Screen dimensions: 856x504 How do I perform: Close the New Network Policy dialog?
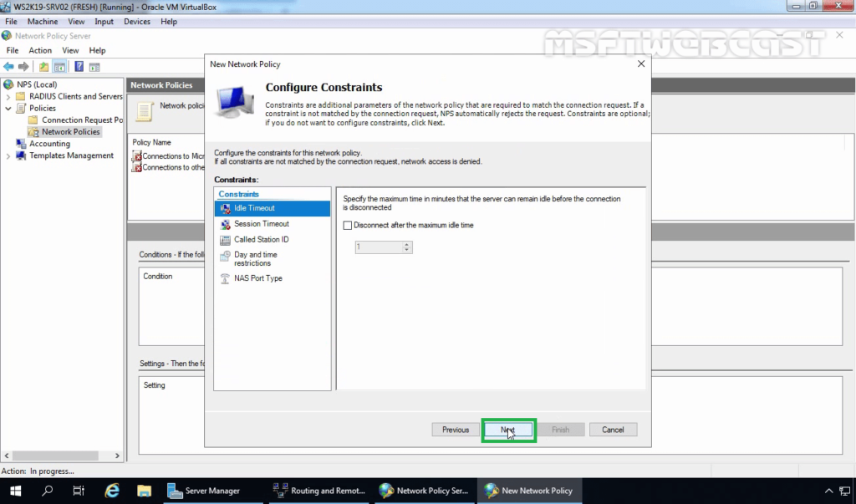[x=641, y=64]
